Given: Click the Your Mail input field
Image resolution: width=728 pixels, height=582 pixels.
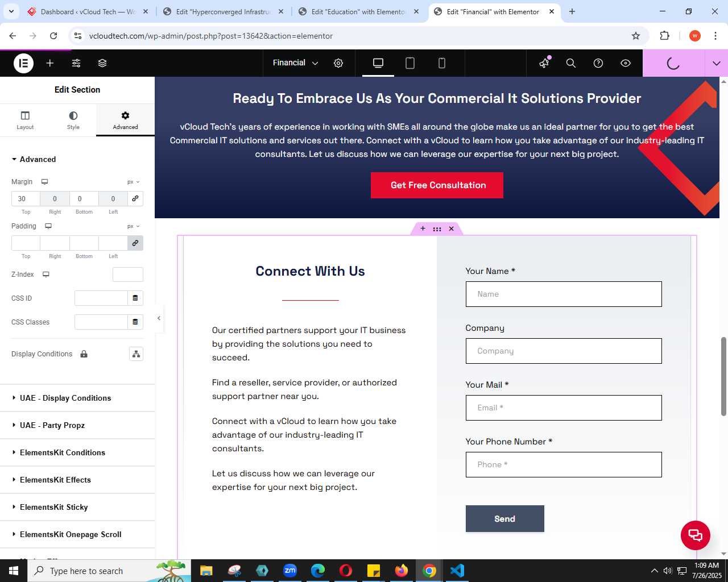Looking at the screenshot, I should [x=564, y=408].
